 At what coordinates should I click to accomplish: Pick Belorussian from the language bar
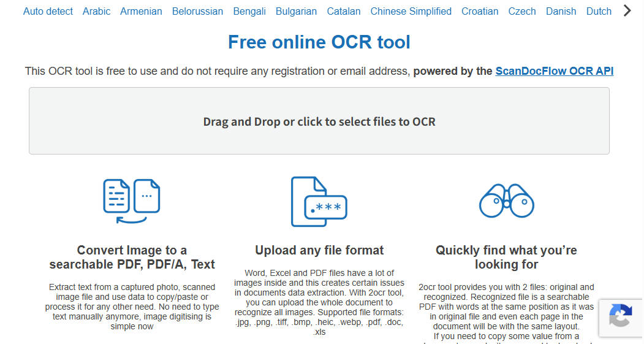click(197, 11)
